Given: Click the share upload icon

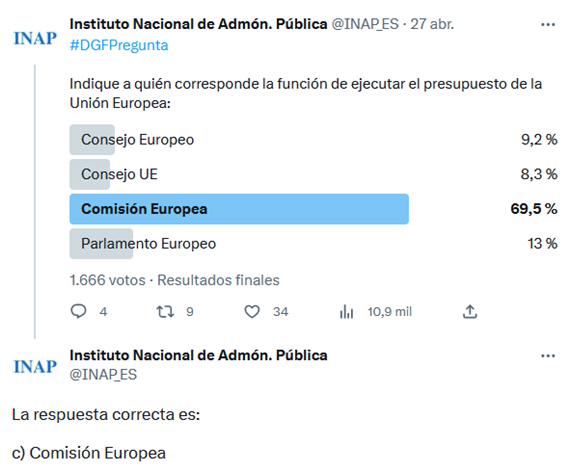Looking at the screenshot, I should [470, 312].
